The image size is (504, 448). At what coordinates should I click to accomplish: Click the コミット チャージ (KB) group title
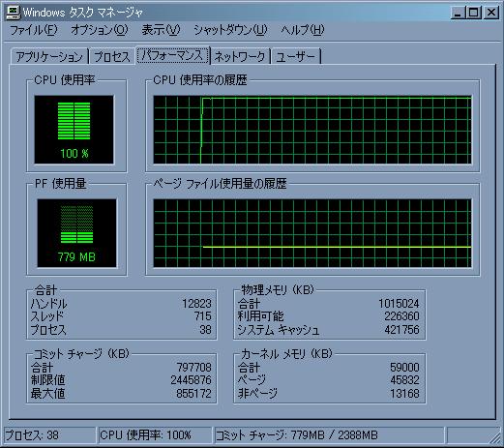point(81,354)
